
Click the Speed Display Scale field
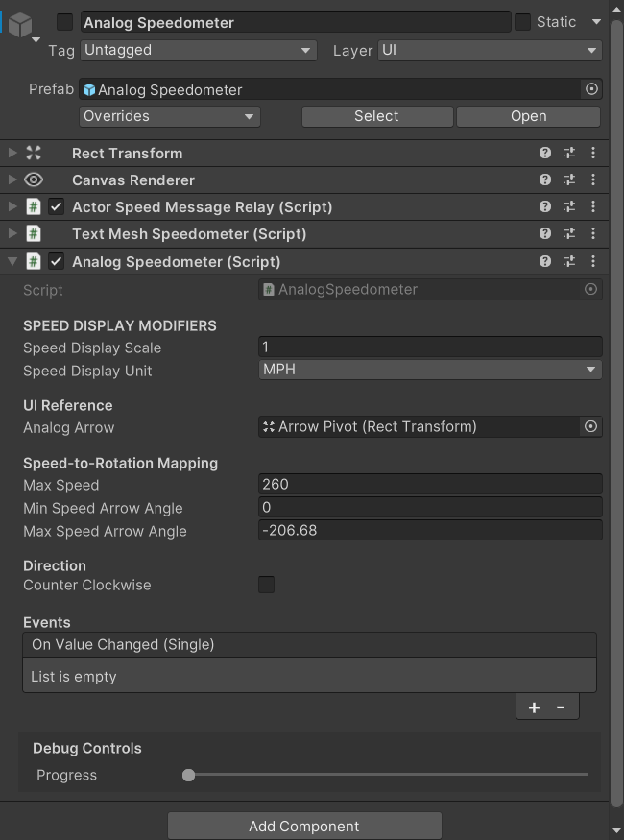[430, 347]
